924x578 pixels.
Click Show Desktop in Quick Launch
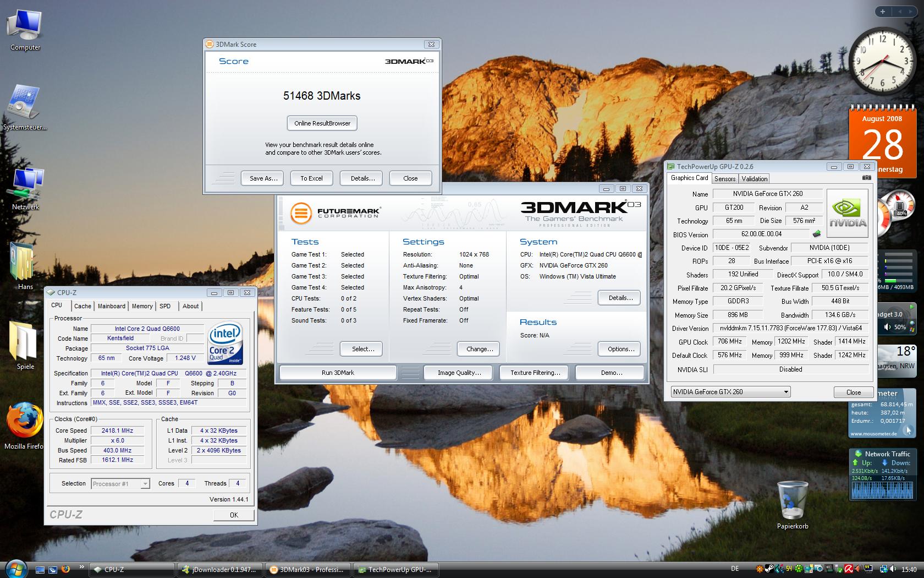(40, 570)
